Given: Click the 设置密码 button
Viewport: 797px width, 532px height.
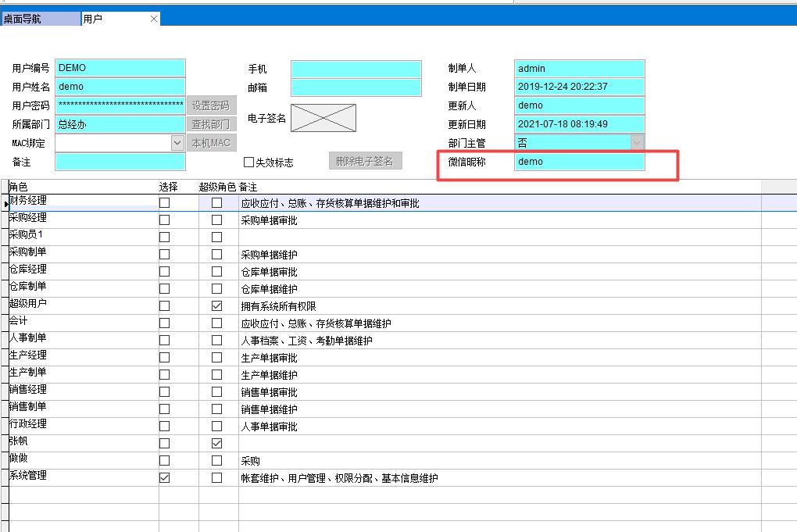Looking at the screenshot, I should (211, 105).
